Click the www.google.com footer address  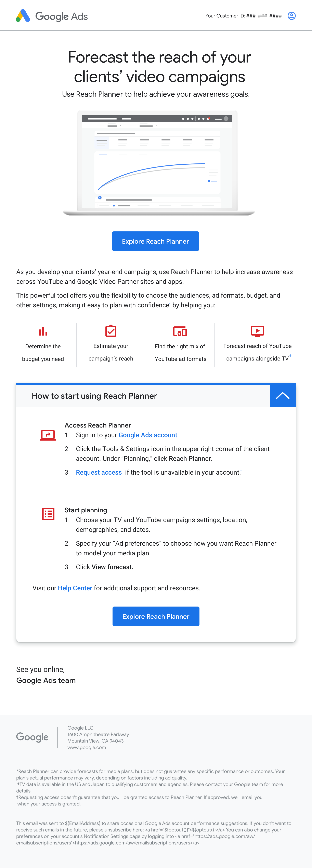[x=87, y=747]
